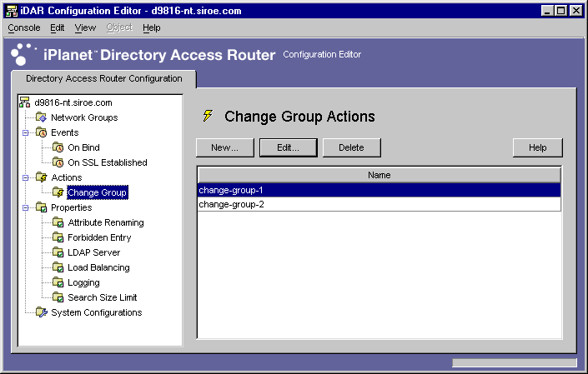The height and width of the screenshot is (374, 588).
Task: Select the Properties tree label
Action: 71,207
